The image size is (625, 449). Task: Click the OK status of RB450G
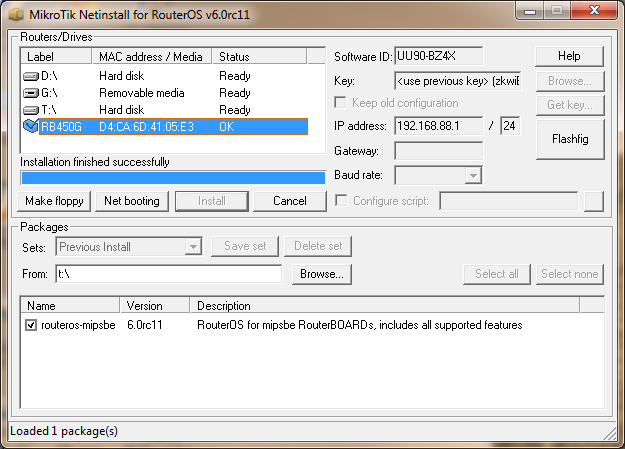coord(227,127)
